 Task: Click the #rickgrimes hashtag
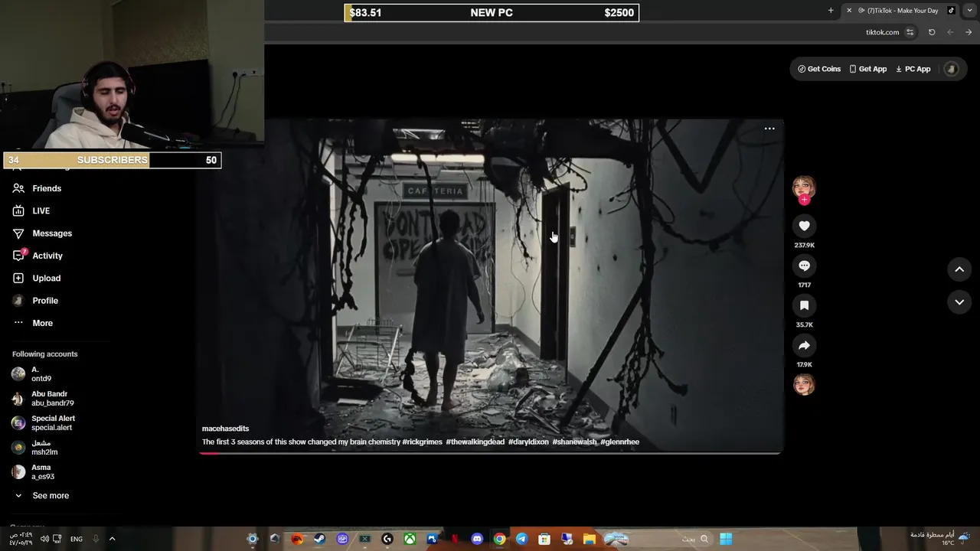click(422, 442)
